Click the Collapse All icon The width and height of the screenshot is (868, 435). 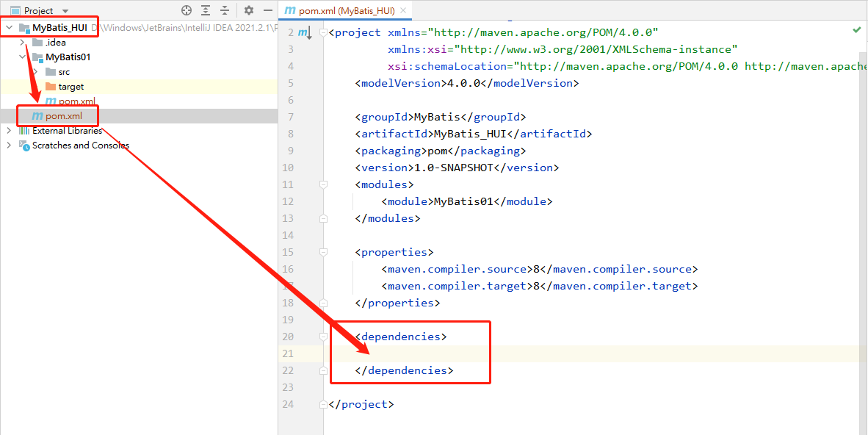pos(224,10)
